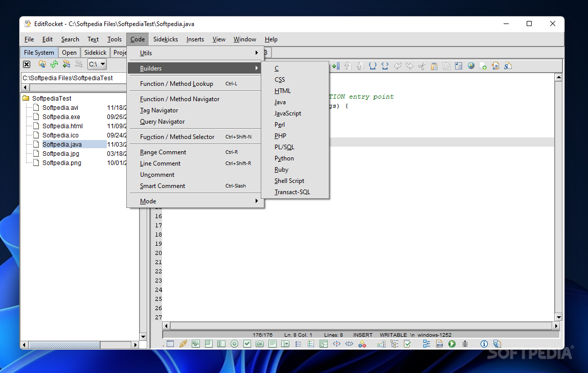Switch to the Sidekick tab
This screenshot has height=373, width=588.
click(x=95, y=53)
